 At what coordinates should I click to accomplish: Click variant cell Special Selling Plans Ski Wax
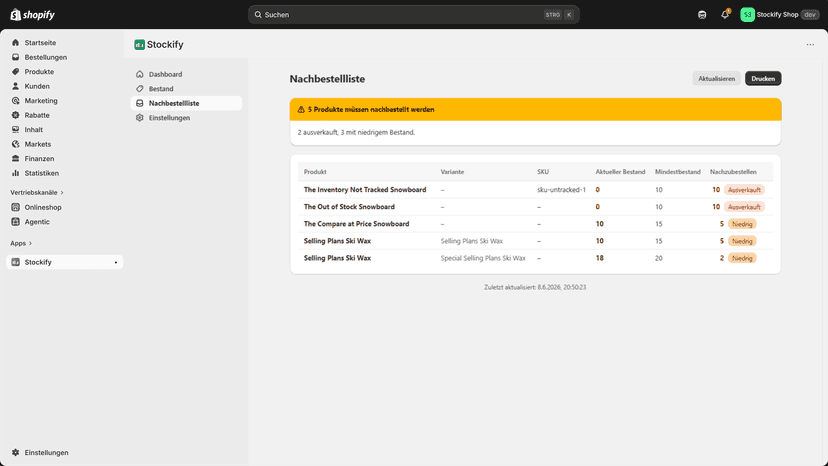point(483,258)
